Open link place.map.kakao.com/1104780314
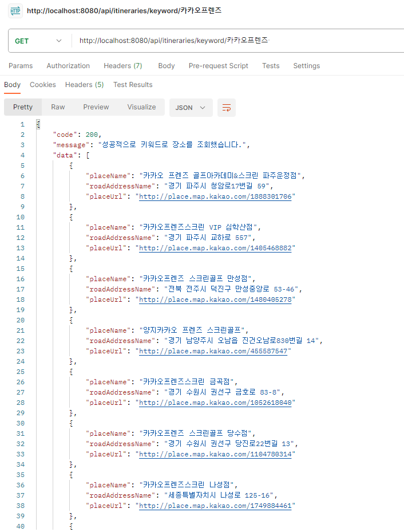 [215, 454]
